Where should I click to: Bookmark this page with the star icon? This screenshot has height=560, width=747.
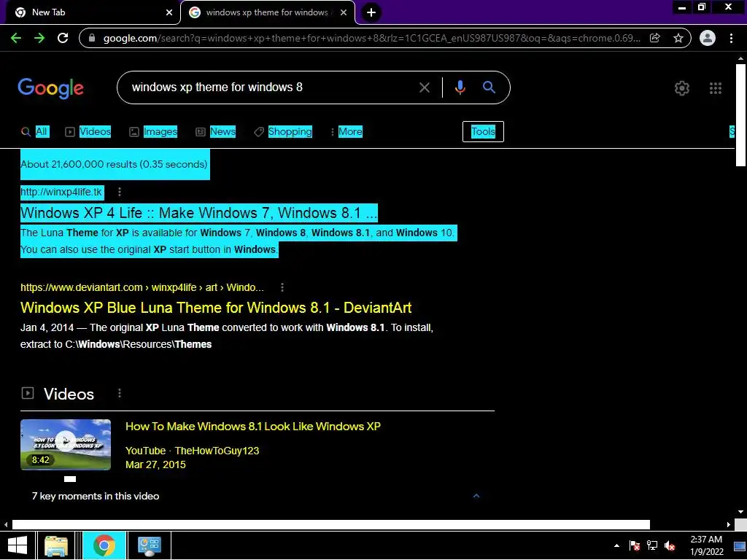pyautogui.click(x=678, y=38)
